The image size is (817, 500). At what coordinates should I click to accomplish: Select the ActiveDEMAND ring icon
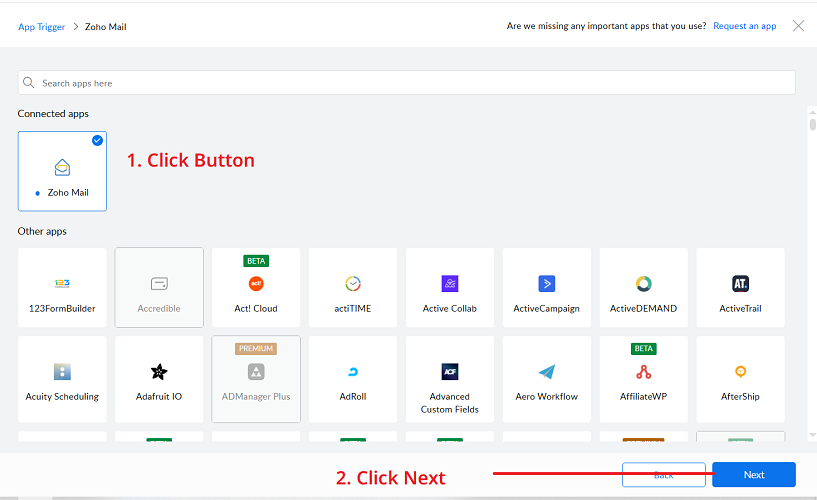[x=643, y=284]
